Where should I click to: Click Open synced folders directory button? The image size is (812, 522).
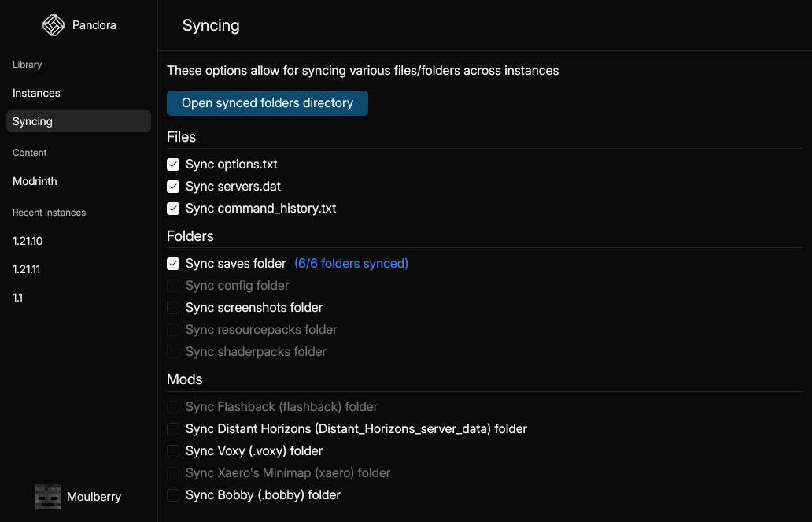click(x=268, y=103)
